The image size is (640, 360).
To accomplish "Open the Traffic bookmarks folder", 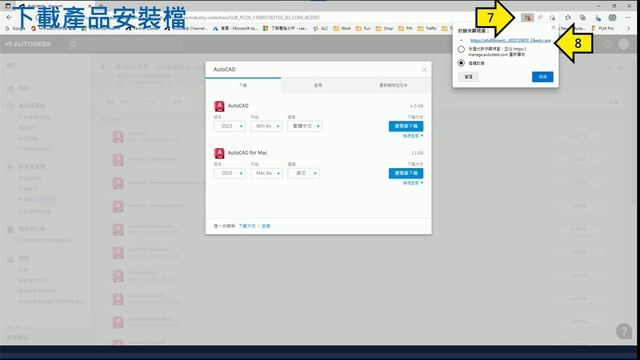I will coord(427,29).
